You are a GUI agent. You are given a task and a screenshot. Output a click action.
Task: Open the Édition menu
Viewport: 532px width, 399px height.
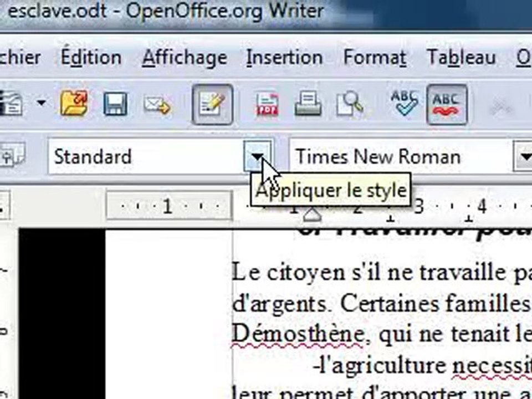[91, 57]
